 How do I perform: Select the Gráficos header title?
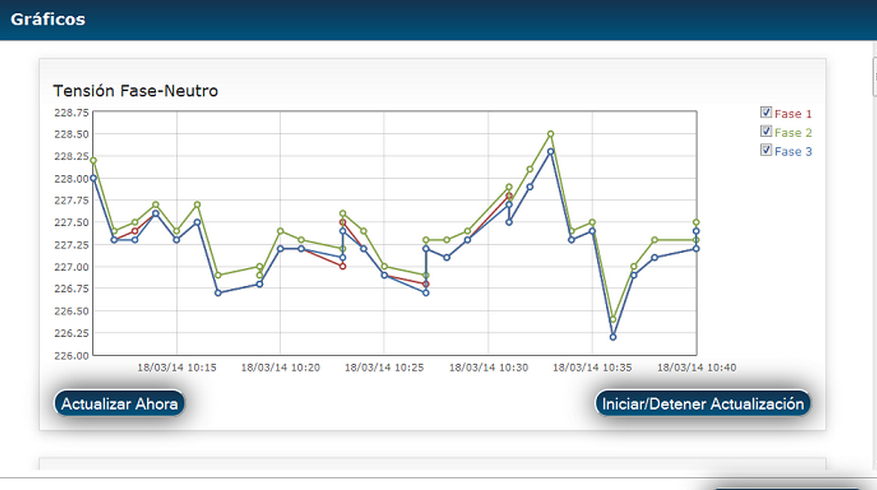pos(48,19)
